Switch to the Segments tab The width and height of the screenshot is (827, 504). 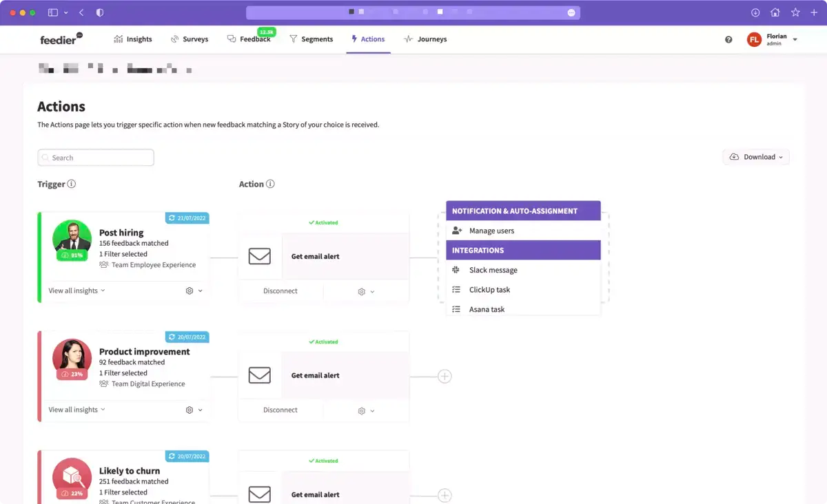coord(311,39)
